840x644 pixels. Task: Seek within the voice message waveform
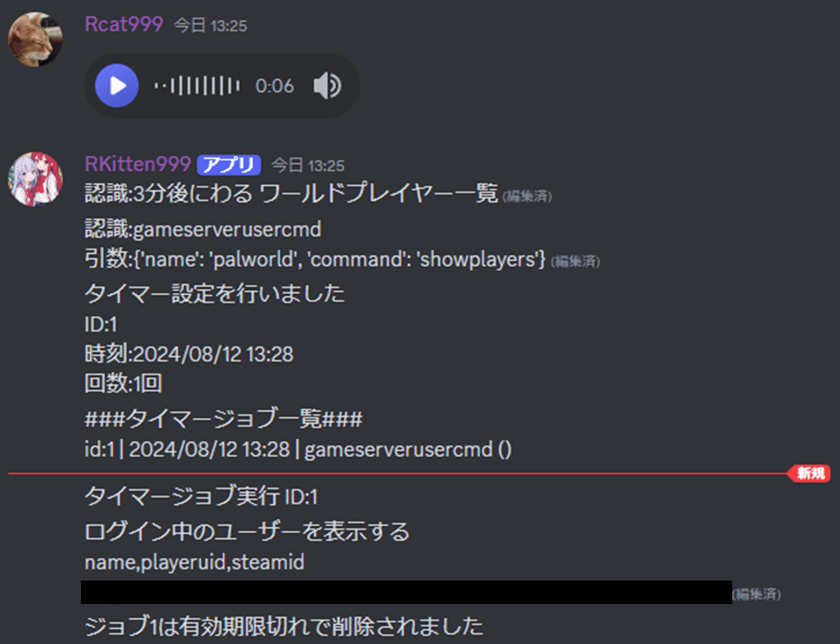click(x=197, y=86)
